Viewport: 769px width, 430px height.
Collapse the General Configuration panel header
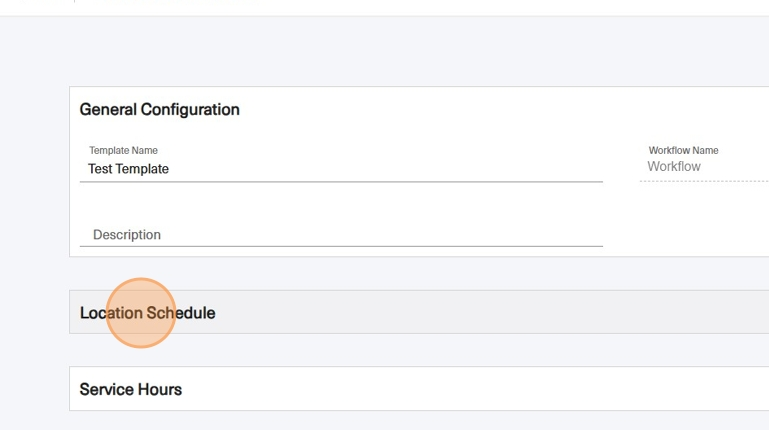tap(419, 109)
